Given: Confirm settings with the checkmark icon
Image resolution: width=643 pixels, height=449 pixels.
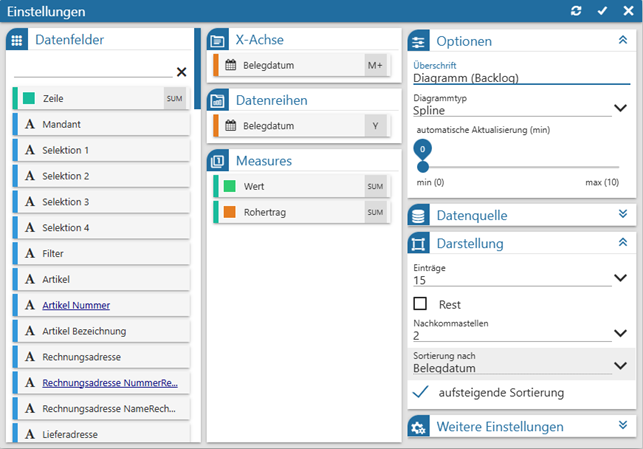Looking at the screenshot, I should (602, 10).
